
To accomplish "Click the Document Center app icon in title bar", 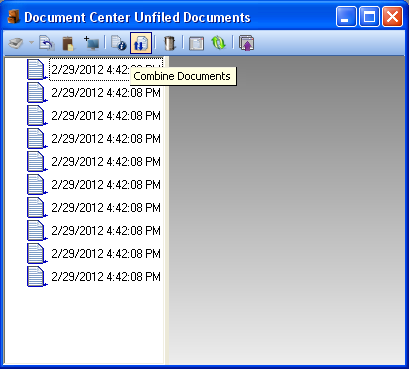I will point(13,17).
